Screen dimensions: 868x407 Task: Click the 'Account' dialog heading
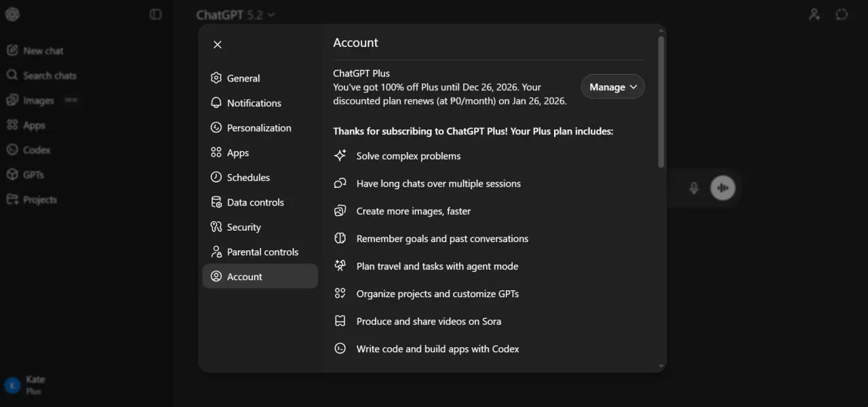point(355,43)
